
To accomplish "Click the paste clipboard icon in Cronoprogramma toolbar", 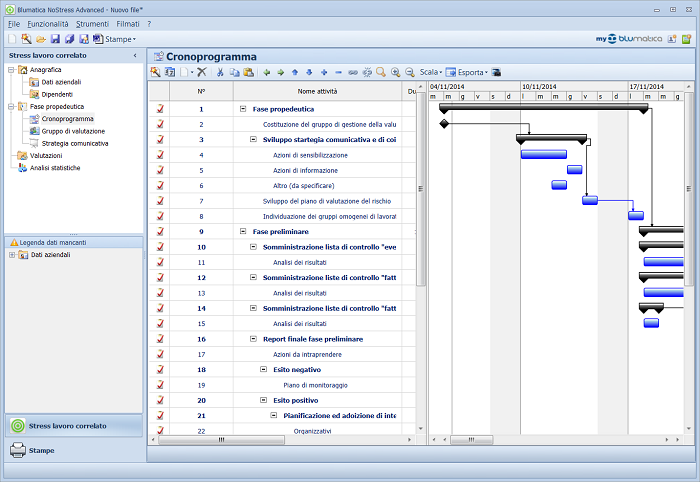I will pyautogui.click(x=248, y=73).
